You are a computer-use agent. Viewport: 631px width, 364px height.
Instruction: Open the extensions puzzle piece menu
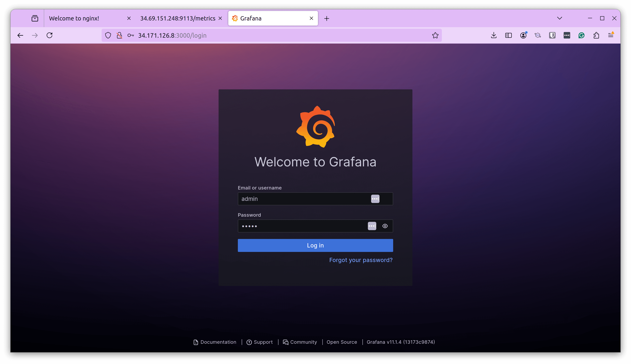pyautogui.click(x=596, y=35)
